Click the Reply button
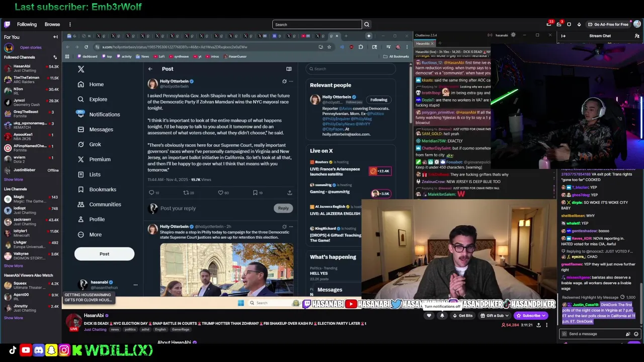The width and height of the screenshot is (644, 362). 283,208
